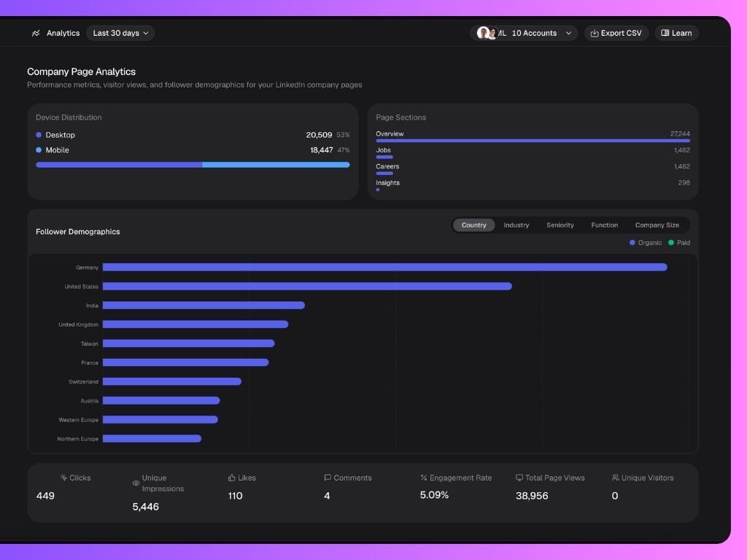Click the Insights value 298
Image resolution: width=747 pixels, height=560 pixels.
684,182
